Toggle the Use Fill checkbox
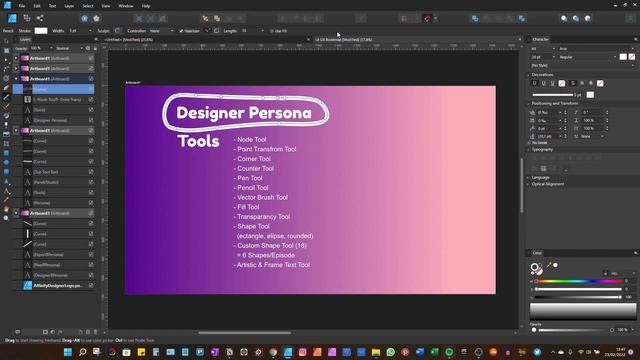The height and width of the screenshot is (360, 640). 271,31
